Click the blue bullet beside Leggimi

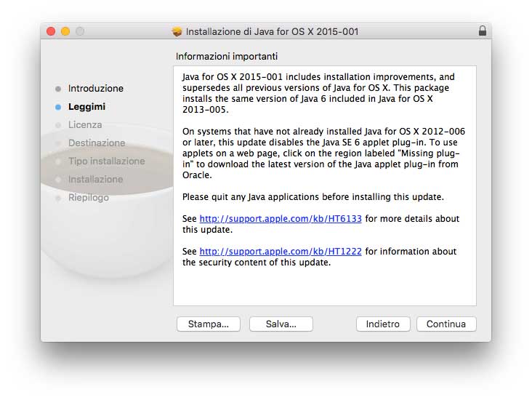(58, 107)
